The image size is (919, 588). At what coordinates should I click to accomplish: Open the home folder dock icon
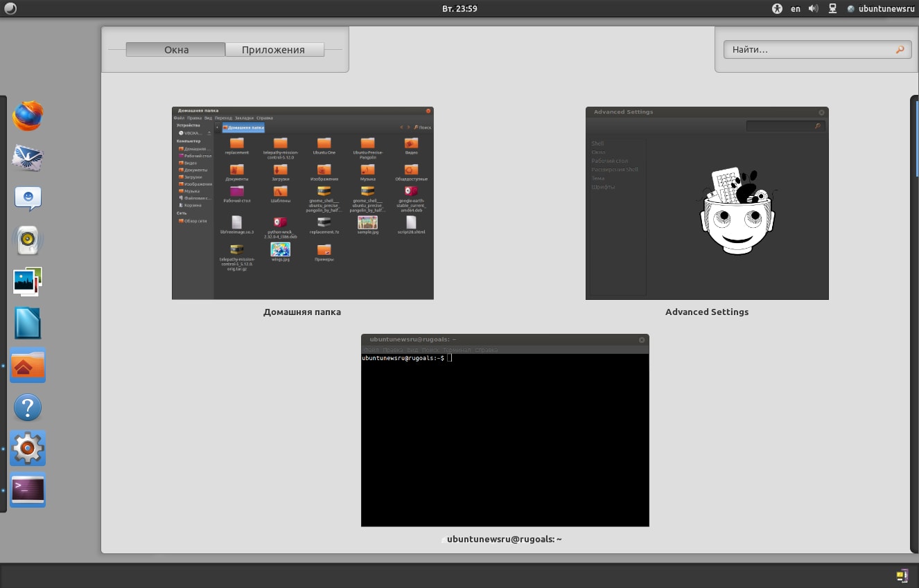click(x=28, y=365)
